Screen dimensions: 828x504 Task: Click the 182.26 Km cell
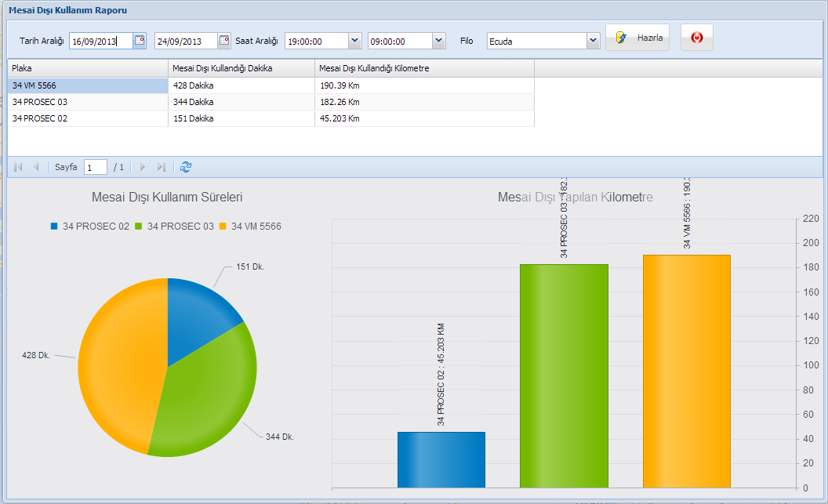(424, 102)
